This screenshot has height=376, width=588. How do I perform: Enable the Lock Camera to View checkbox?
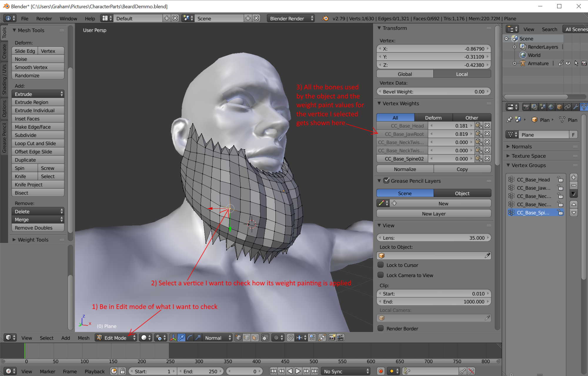pyautogui.click(x=381, y=275)
